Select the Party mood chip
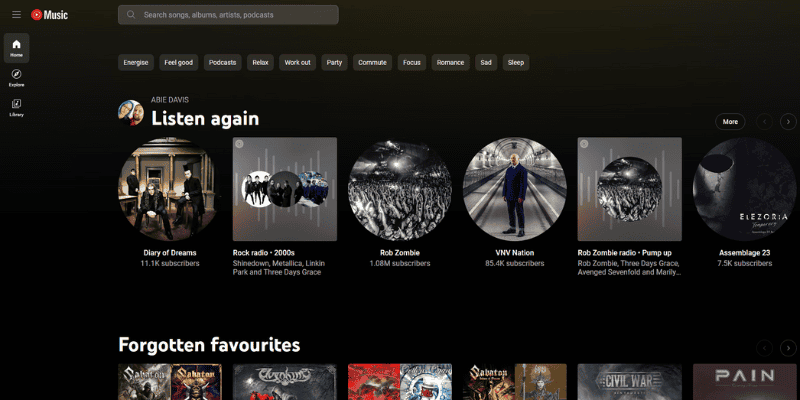 (x=334, y=63)
